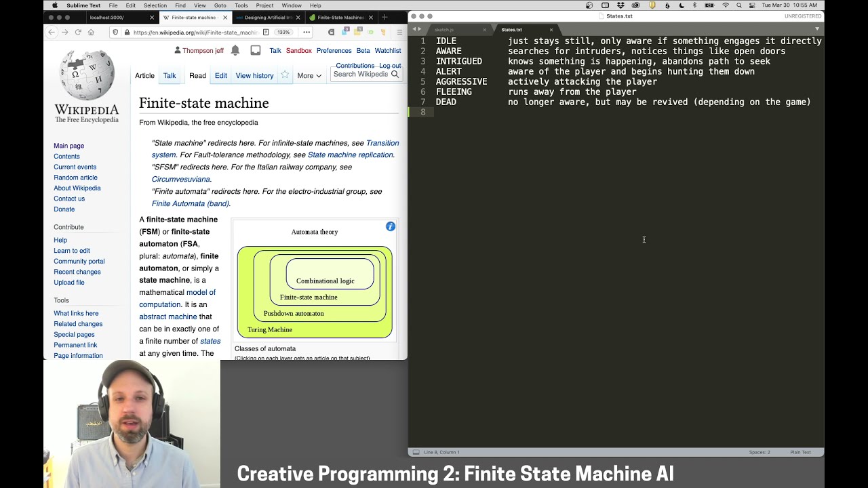Open the Selection menu in the menu bar
The width and height of the screenshot is (868, 488).
[155, 5]
